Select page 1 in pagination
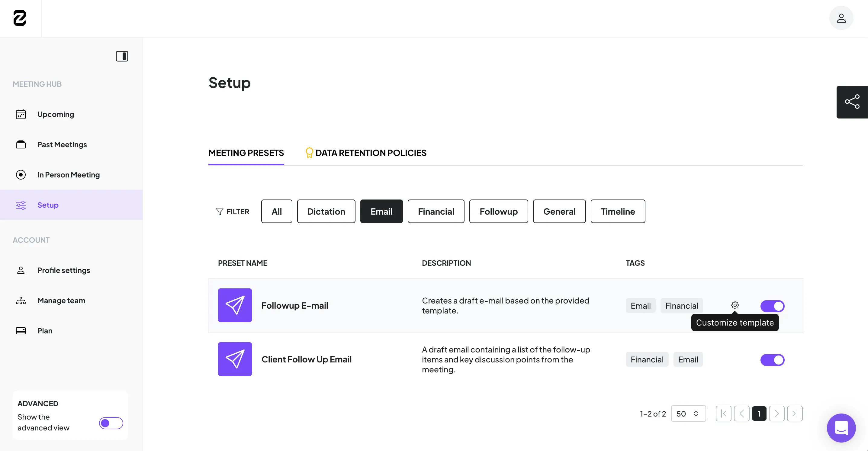The image size is (868, 451). click(759, 414)
